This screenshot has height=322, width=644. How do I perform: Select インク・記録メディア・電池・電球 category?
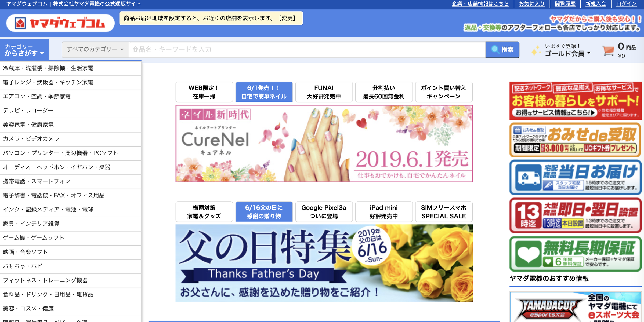(x=70, y=210)
